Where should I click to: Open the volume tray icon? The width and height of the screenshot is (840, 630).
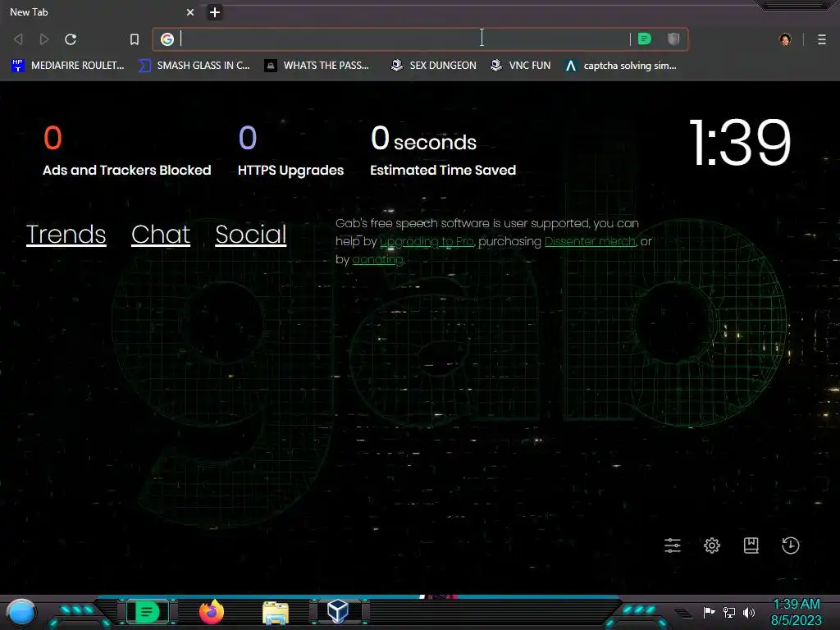(749, 612)
